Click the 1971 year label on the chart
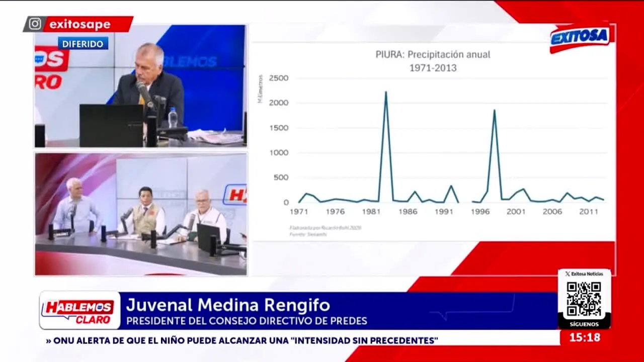The height and width of the screenshot is (362, 644). click(x=299, y=212)
